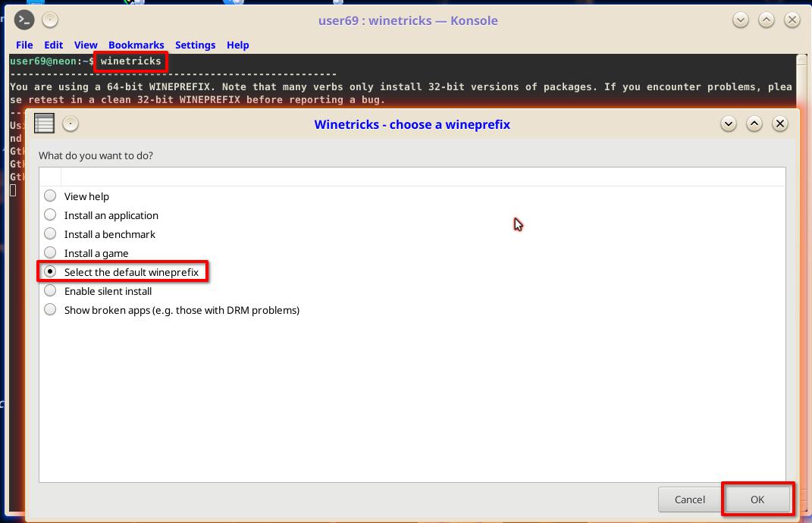
Task: Select Show broken apps radio option
Action: coord(50,310)
